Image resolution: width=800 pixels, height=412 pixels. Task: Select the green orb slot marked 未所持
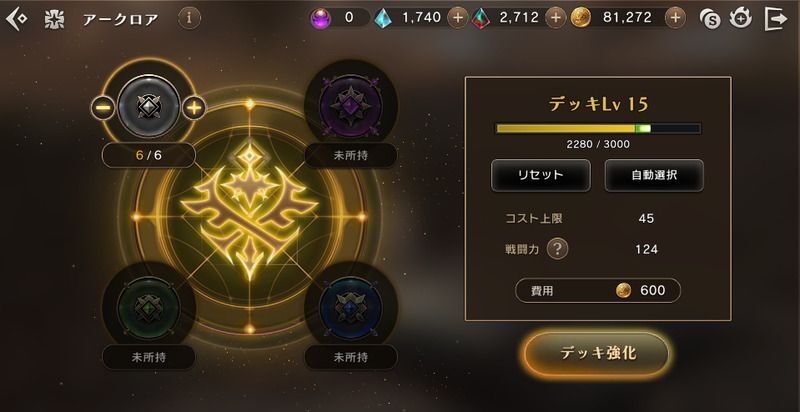[149, 307]
